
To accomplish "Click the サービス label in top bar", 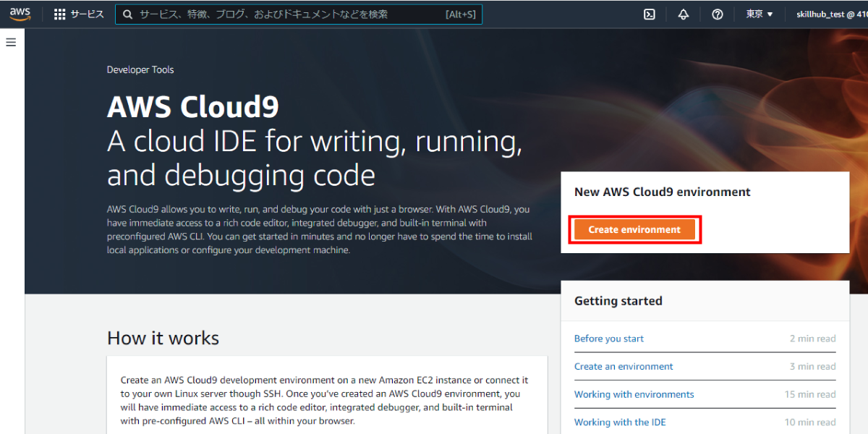I will [87, 14].
